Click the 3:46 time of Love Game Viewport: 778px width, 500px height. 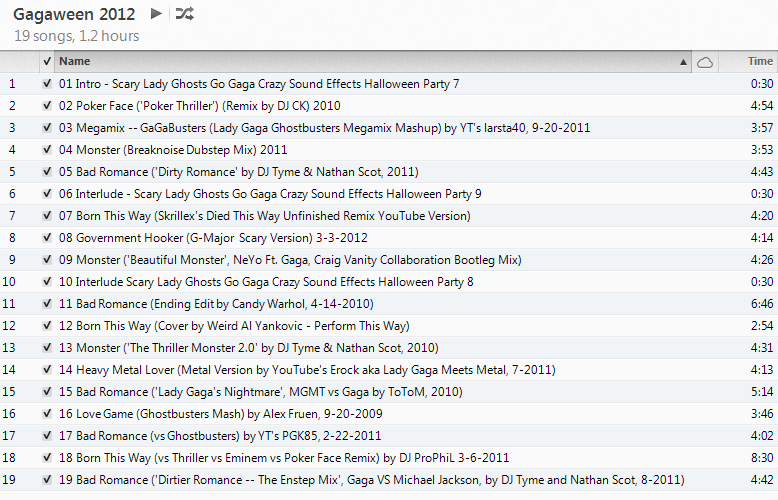[762, 414]
